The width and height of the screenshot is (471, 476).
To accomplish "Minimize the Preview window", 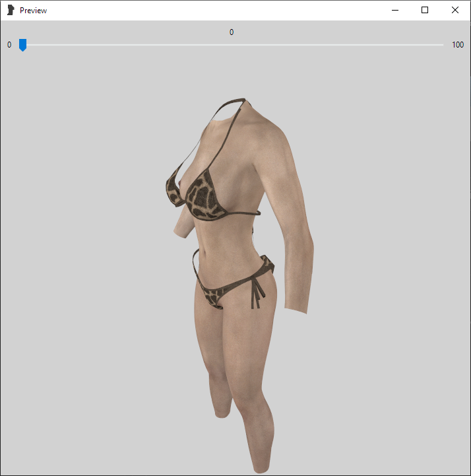I will pos(395,10).
